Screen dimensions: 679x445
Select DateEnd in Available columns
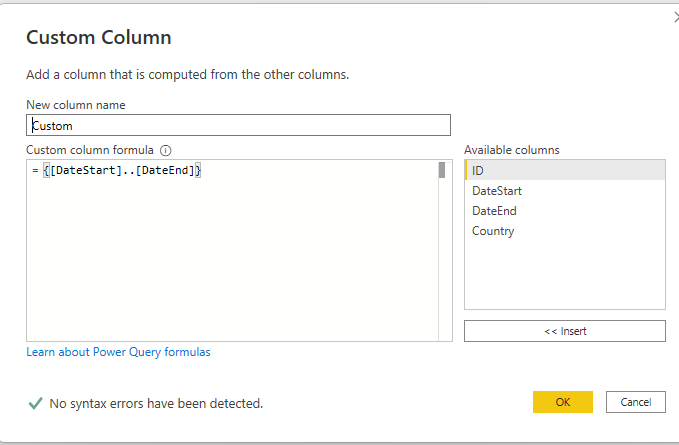[565, 211]
